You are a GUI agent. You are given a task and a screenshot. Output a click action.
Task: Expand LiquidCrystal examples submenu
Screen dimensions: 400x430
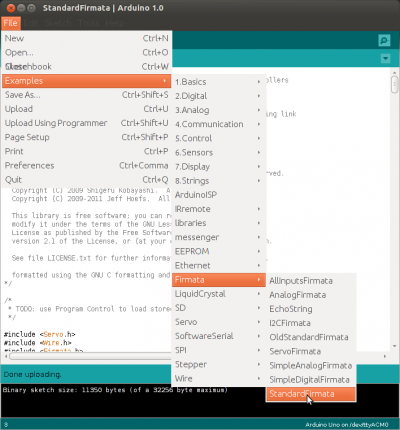point(219,294)
